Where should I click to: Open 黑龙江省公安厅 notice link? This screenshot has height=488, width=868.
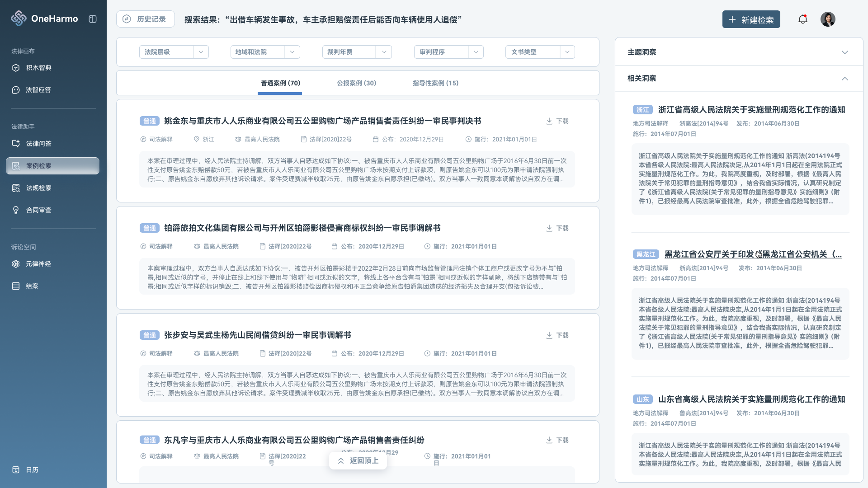tap(753, 254)
